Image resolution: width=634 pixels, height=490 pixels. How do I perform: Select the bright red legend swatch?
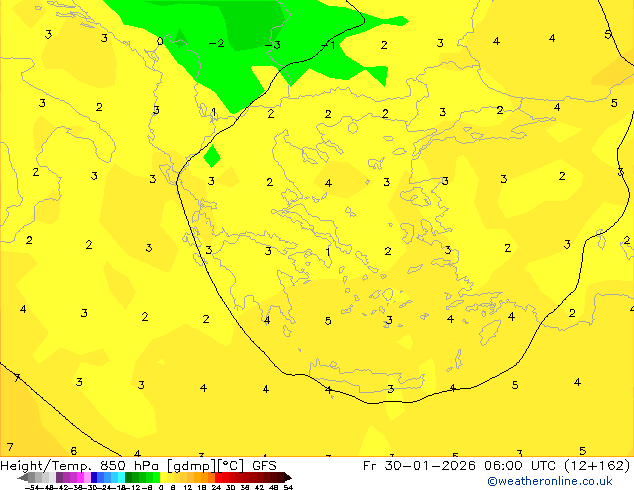[218, 477]
